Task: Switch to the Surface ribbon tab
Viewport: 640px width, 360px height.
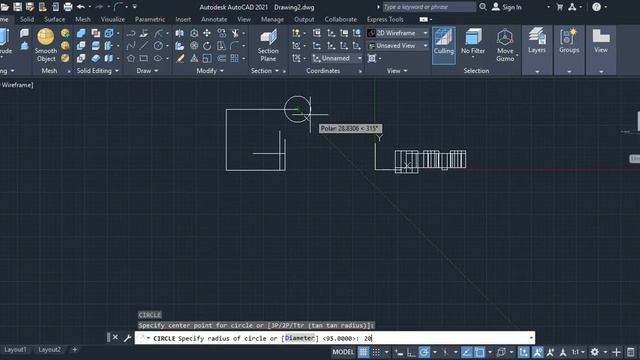Action: (54, 19)
